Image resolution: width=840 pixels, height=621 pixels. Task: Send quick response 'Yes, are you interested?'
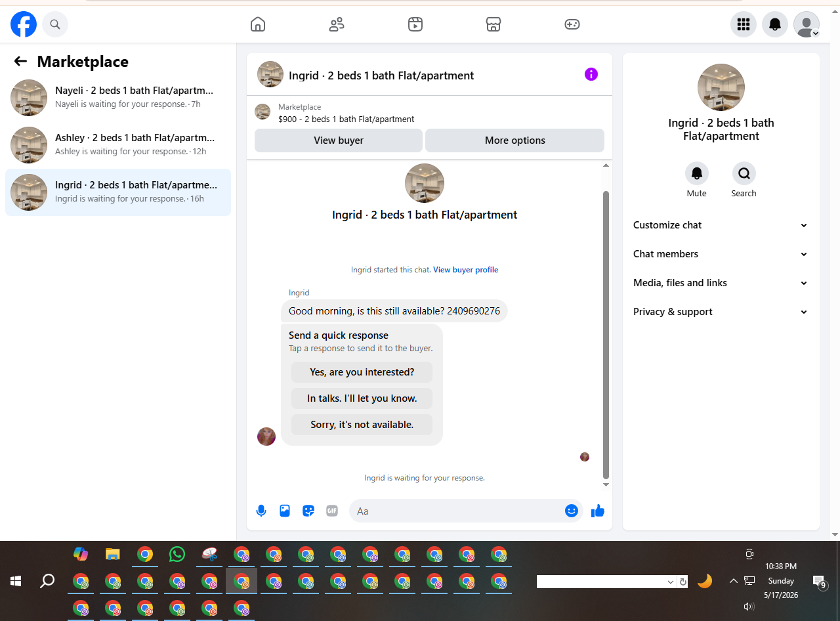[x=362, y=372]
